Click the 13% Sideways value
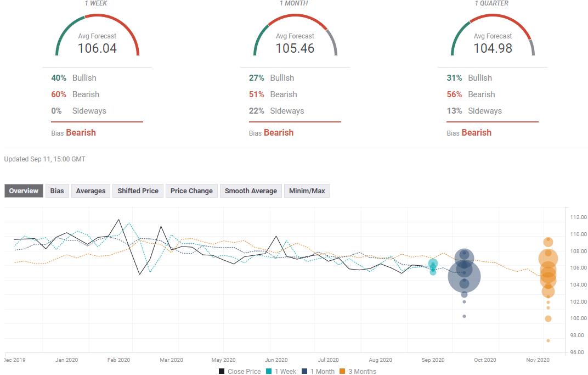 click(454, 111)
